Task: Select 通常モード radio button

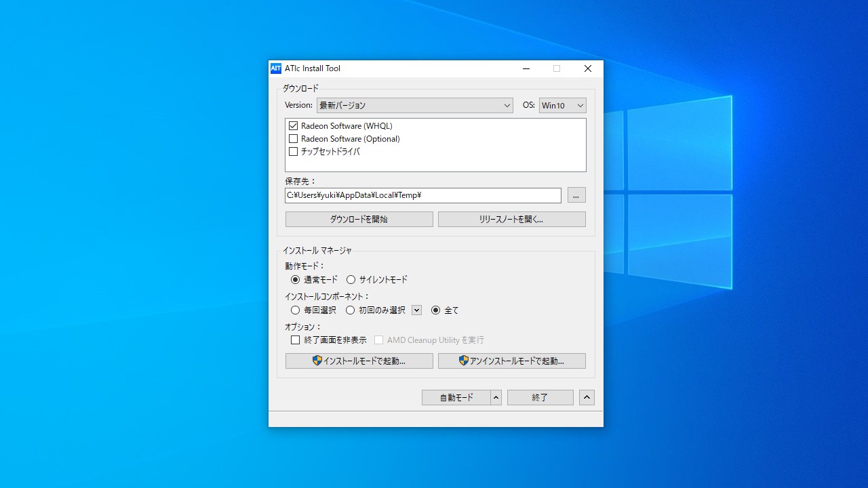Action: pos(295,279)
